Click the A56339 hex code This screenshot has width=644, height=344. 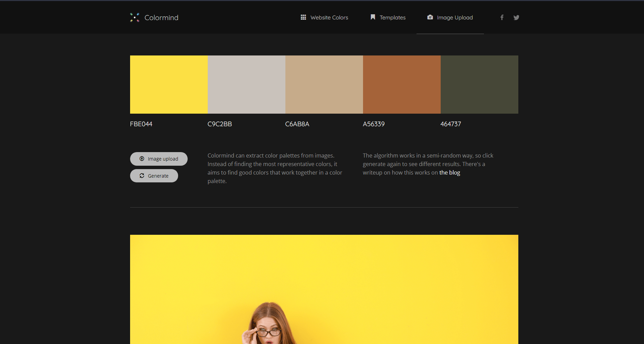click(374, 124)
